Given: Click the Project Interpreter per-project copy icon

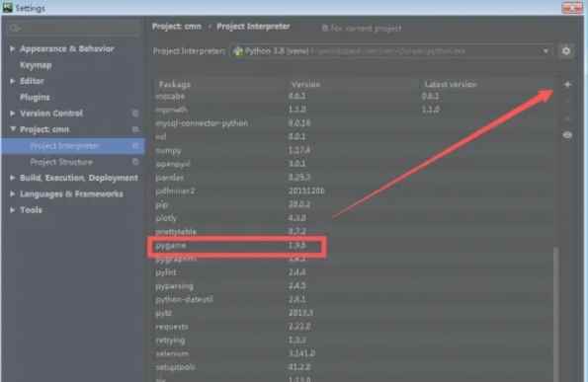Looking at the screenshot, I should pyautogui.click(x=135, y=146).
